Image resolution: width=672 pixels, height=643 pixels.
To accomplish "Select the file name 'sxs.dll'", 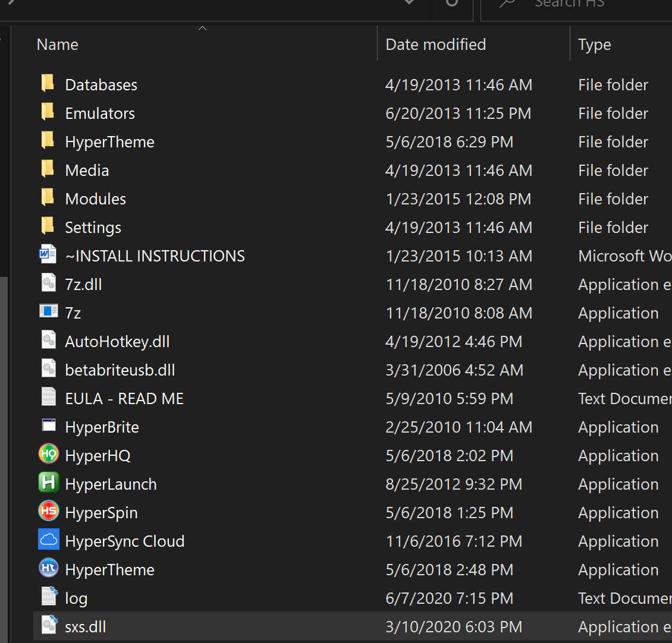I will (x=85, y=627).
